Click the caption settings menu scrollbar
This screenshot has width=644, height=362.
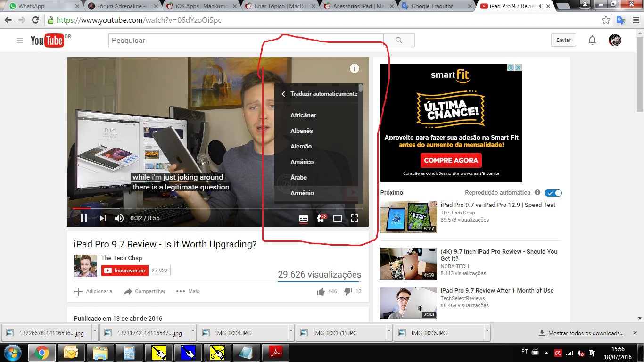pyautogui.click(x=361, y=88)
